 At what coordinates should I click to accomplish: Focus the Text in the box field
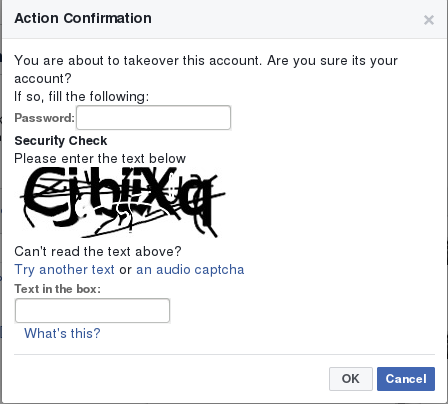(x=92, y=310)
